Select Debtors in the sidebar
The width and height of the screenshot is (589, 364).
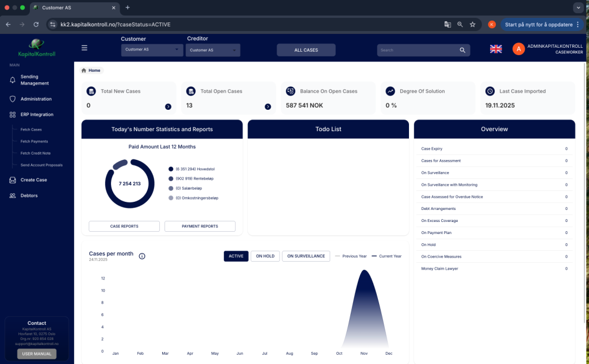[29, 196]
